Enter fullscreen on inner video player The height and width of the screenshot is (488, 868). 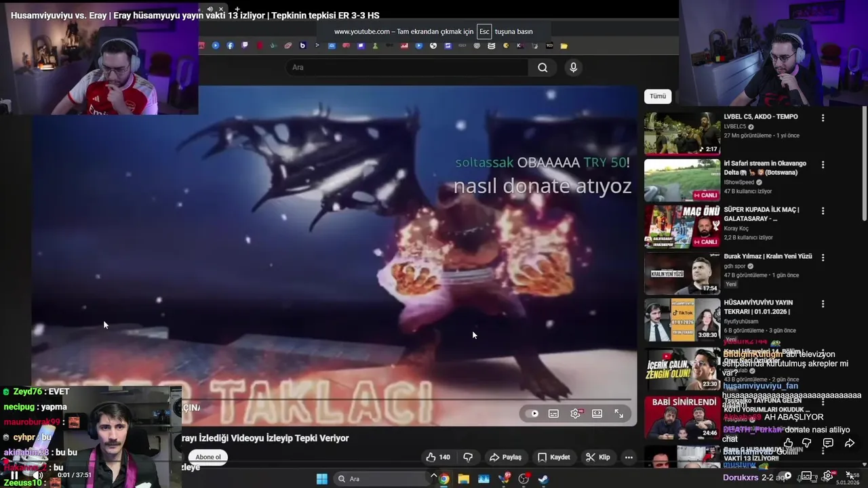pyautogui.click(x=619, y=413)
